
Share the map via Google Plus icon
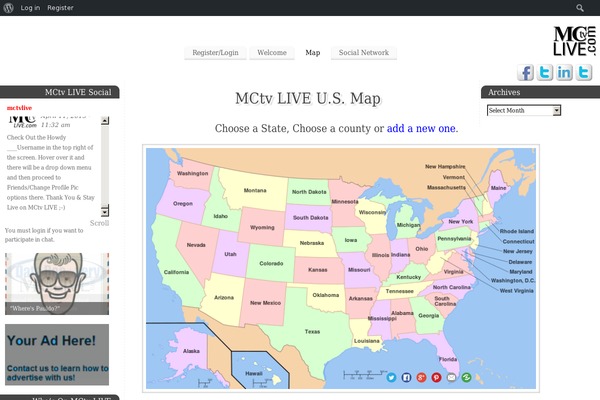coord(421,378)
